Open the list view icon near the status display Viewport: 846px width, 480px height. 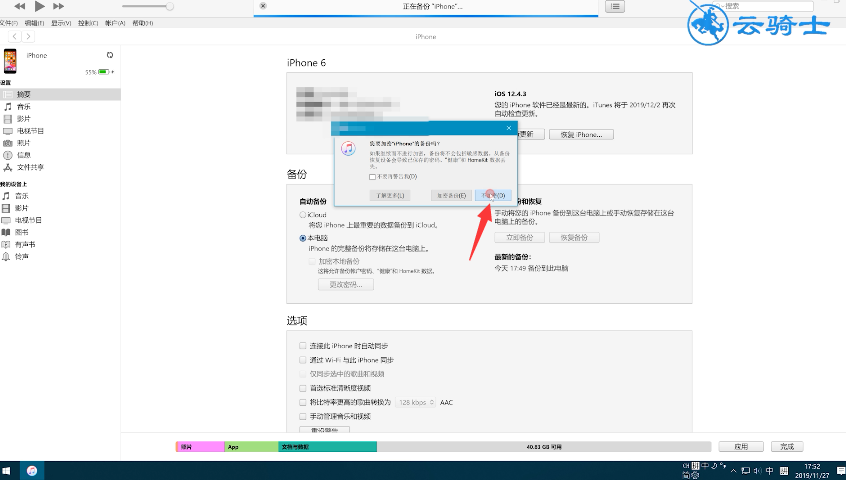(615, 6)
